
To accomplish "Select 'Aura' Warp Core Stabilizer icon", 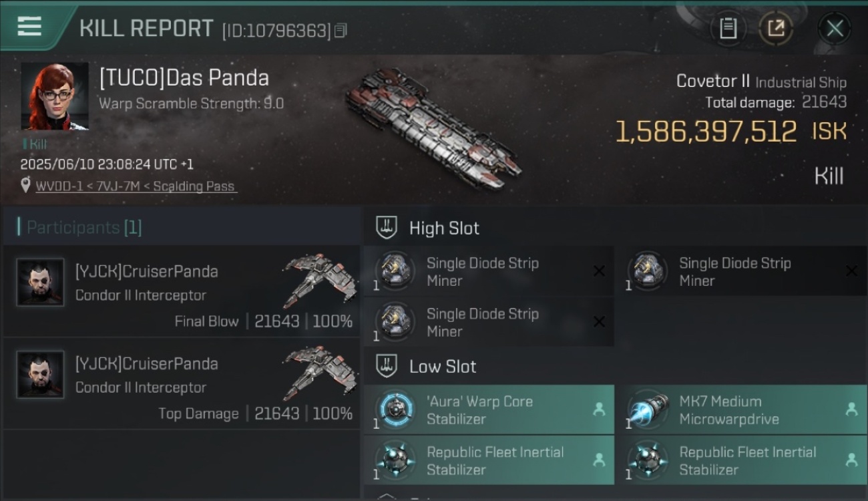I will point(395,409).
